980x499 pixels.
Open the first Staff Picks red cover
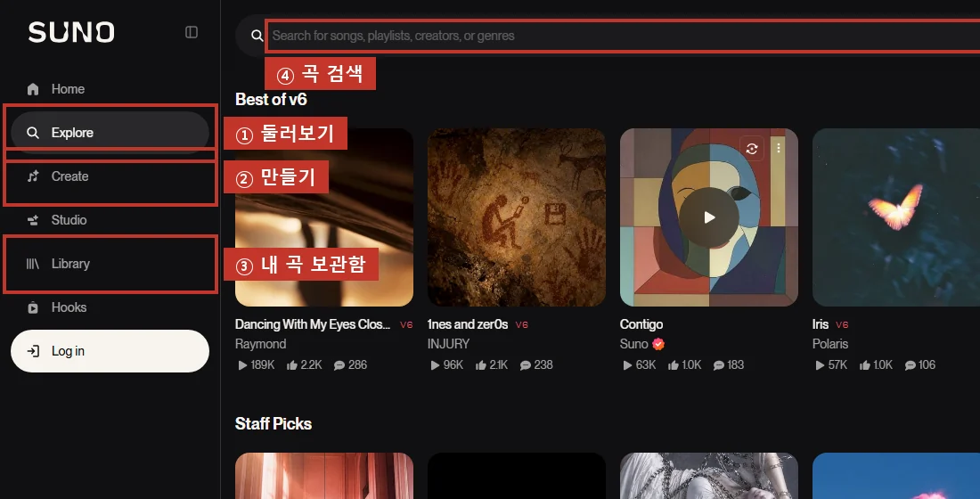[x=324, y=476]
